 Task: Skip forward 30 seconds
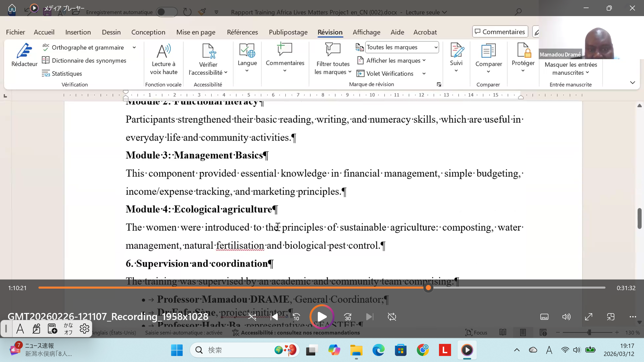coord(348,317)
